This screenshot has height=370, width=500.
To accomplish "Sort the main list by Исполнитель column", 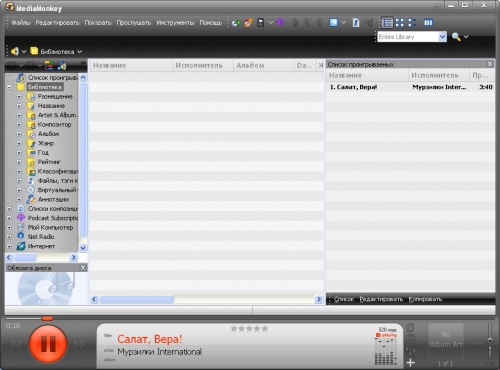I will (203, 65).
